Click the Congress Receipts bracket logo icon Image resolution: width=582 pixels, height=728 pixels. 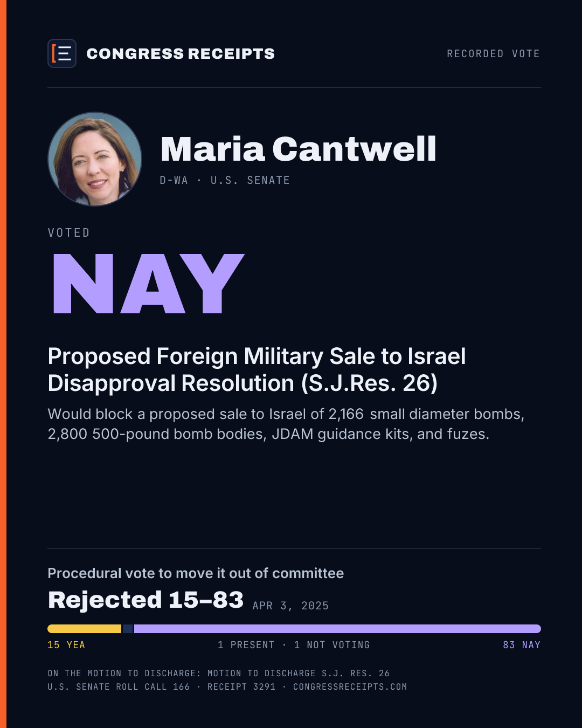(62, 53)
